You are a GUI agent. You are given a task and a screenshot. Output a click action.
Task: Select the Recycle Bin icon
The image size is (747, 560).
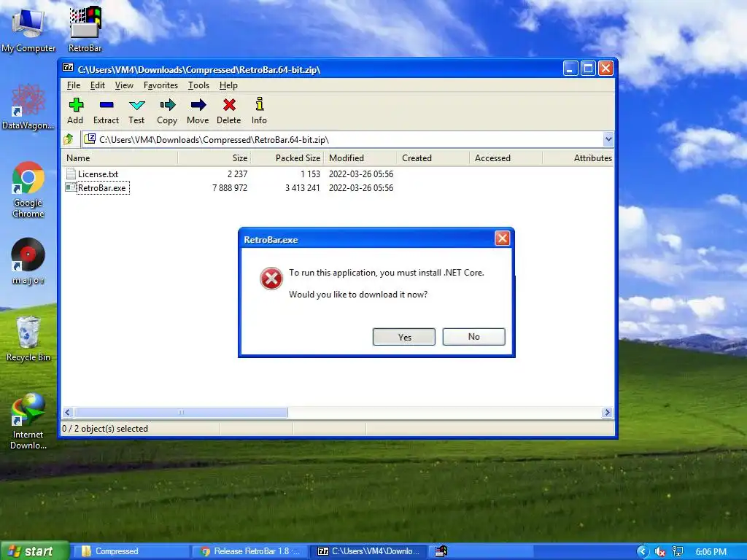click(x=28, y=338)
